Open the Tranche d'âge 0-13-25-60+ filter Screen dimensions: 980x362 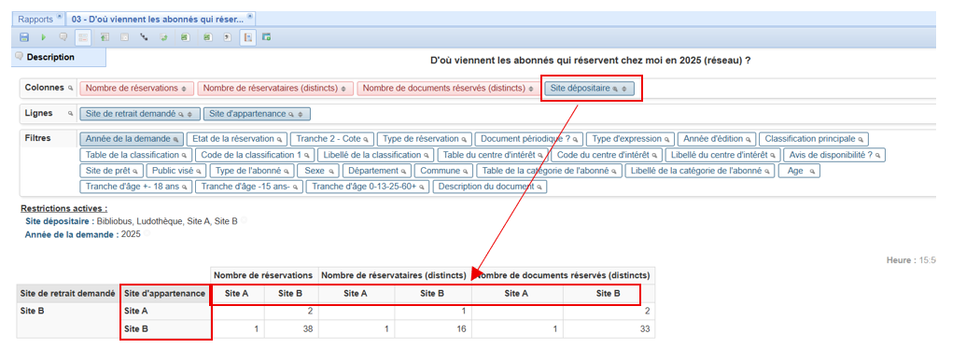(x=368, y=187)
